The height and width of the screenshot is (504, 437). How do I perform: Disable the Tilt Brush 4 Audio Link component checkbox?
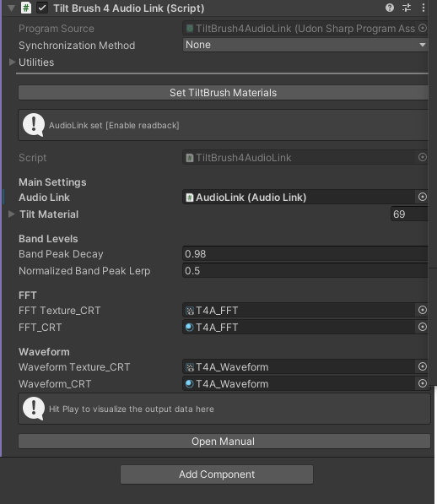[42, 8]
